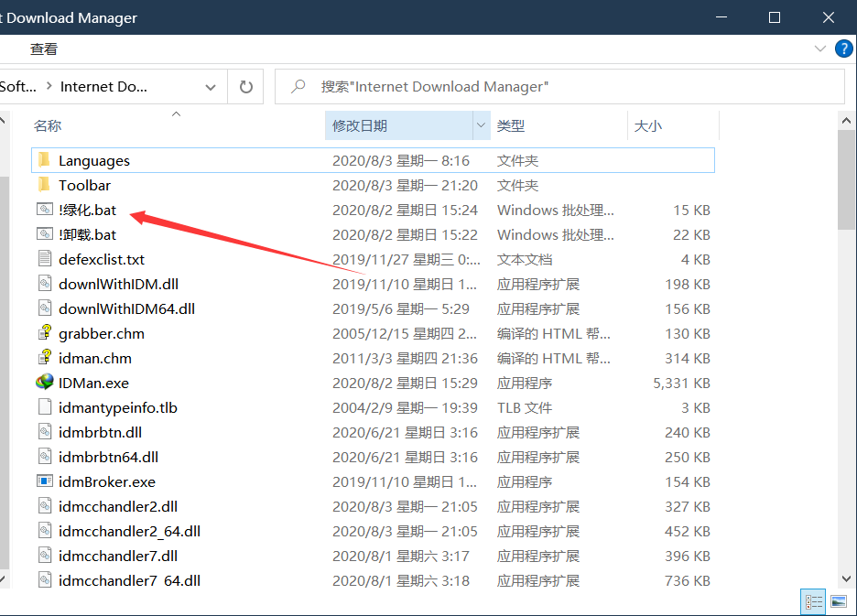
Task: Click the 2019/5/6 星期一 5:29 date cell
Action: point(401,308)
